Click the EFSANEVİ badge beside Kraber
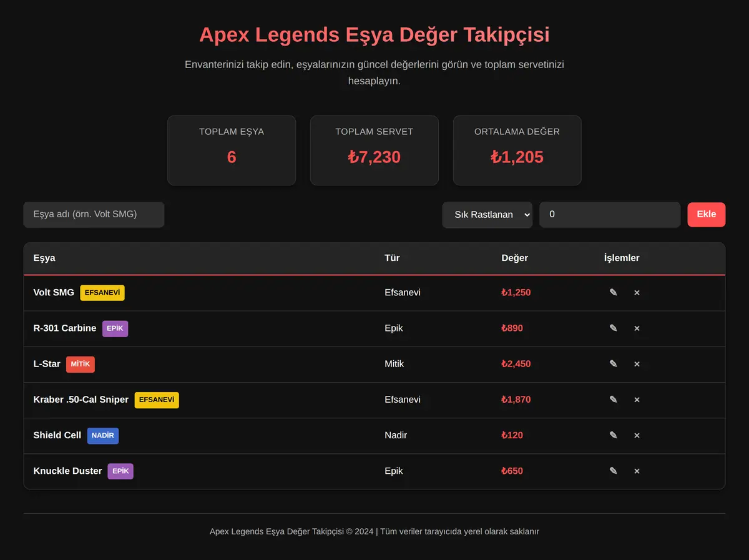Viewport: 749px width, 560px height. pyautogui.click(x=157, y=400)
